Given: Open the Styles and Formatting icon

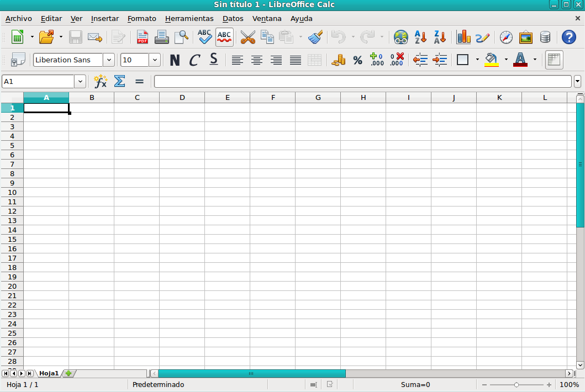Looking at the screenshot, I should 18,60.
